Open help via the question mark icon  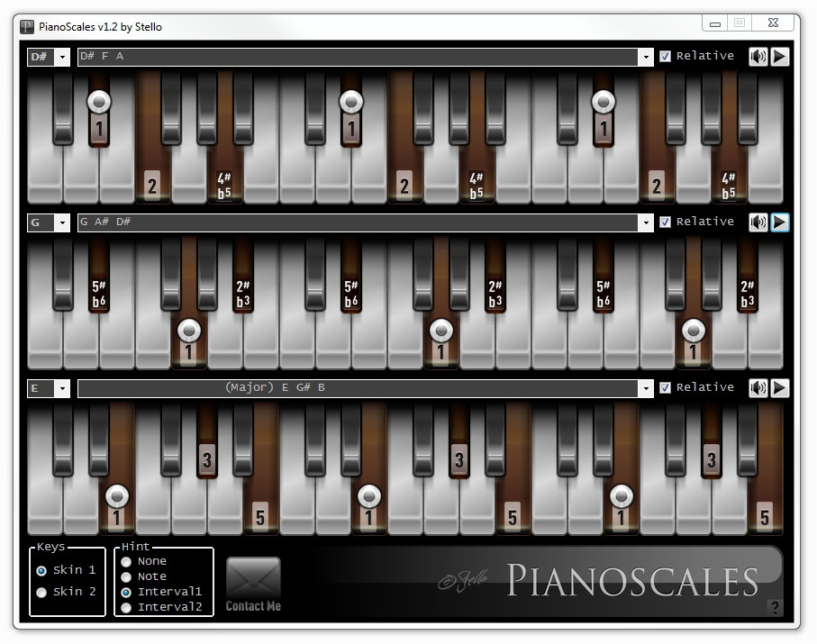(x=775, y=608)
